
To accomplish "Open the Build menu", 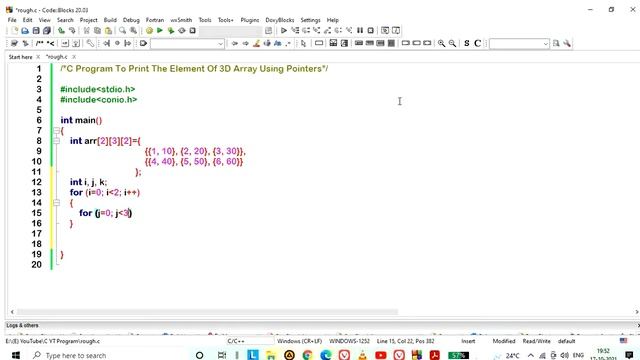I will click(110, 20).
